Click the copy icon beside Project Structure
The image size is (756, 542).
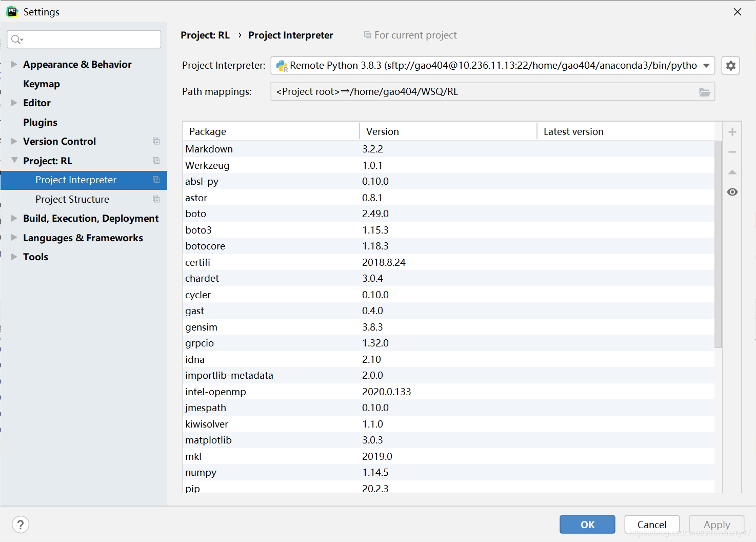(x=156, y=199)
